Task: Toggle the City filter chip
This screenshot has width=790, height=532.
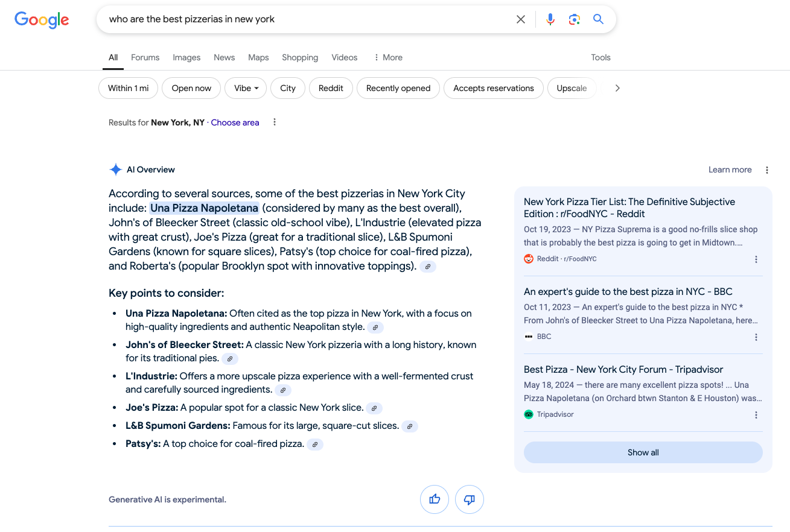Action: click(288, 88)
